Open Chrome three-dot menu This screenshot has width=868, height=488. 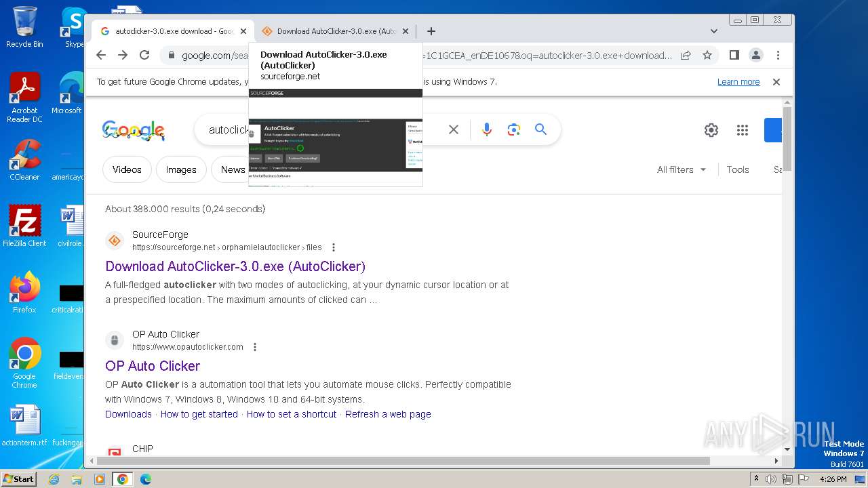pos(778,55)
